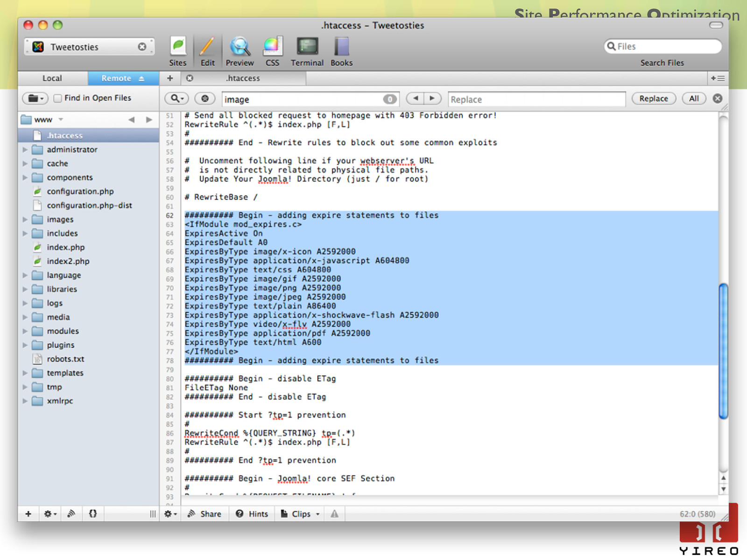Close the .htaccess tab

(190, 78)
